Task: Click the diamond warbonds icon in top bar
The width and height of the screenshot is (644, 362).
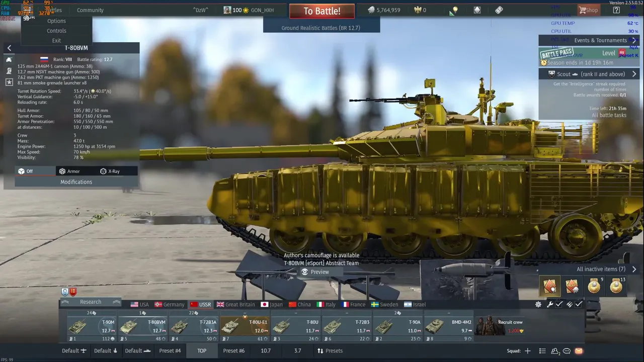Action: (477, 10)
